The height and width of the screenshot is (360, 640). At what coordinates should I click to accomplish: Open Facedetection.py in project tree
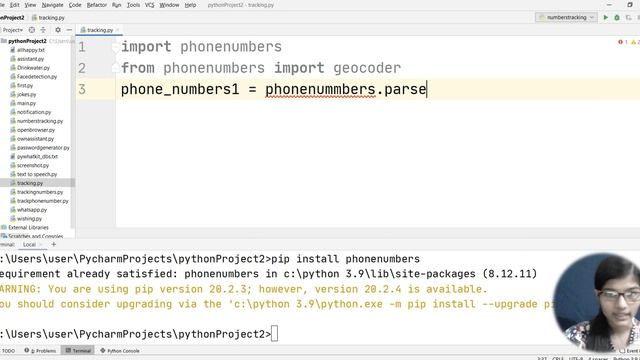37,77
